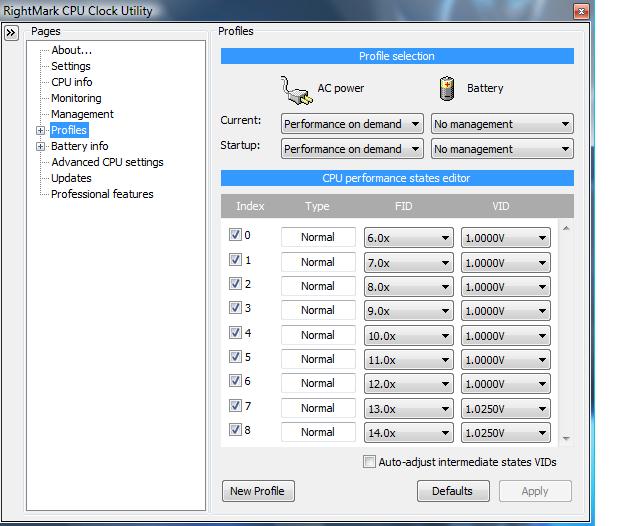Image resolution: width=640 pixels, height=526 pixels.
Task: Expand the Battery info tree node
Action: click(x=40, y=146)
